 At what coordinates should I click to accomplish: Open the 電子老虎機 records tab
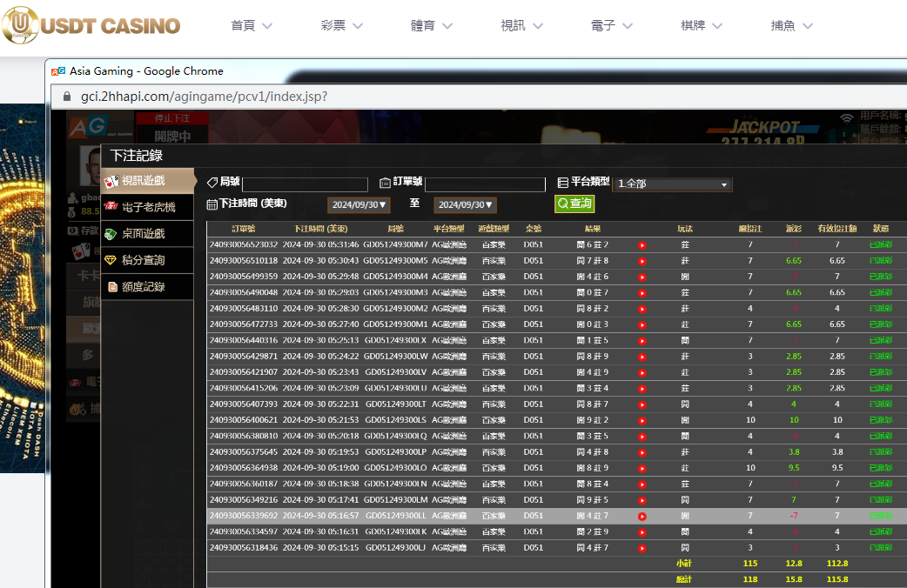click(x=147, y=207)
